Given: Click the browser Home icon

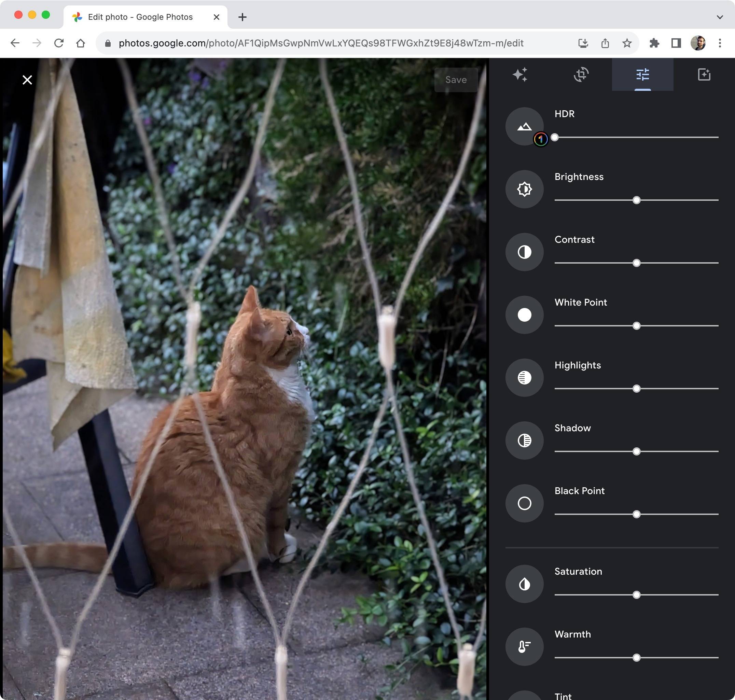Looking at the screenshot, I should click(x=81, y=43).
